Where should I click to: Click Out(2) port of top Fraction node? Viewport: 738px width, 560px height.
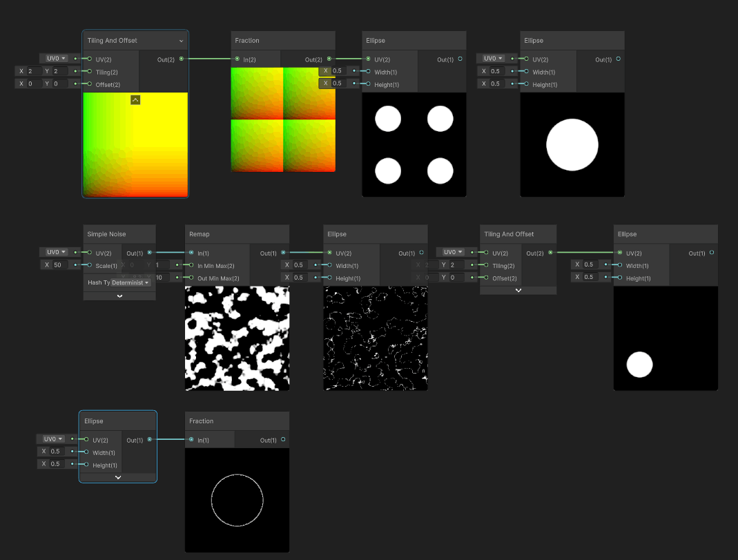pos(329,59)
